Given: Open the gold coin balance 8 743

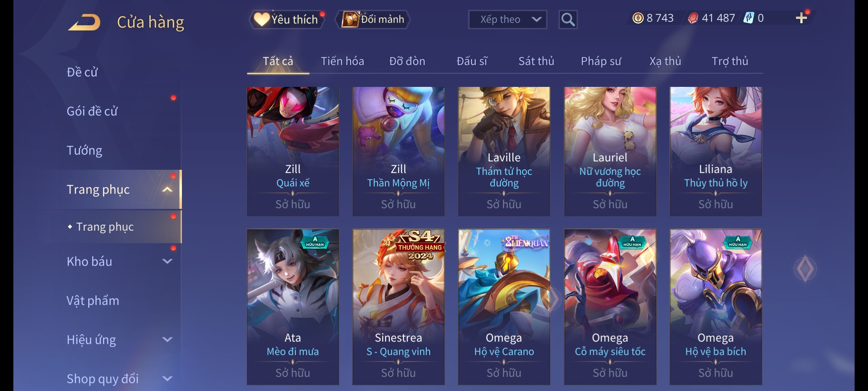Looking at the screenshot, I should point(653,18).
